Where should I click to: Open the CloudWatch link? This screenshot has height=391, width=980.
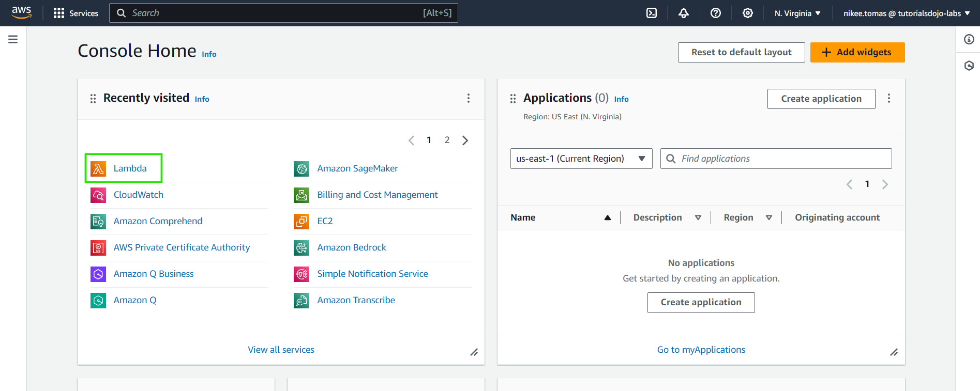click(138, 195)
